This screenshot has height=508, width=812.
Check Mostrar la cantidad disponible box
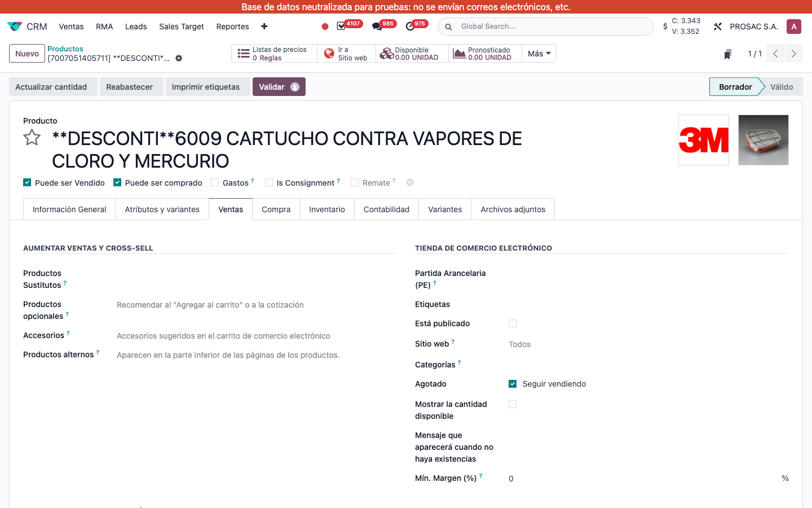[x=513, y=404]
